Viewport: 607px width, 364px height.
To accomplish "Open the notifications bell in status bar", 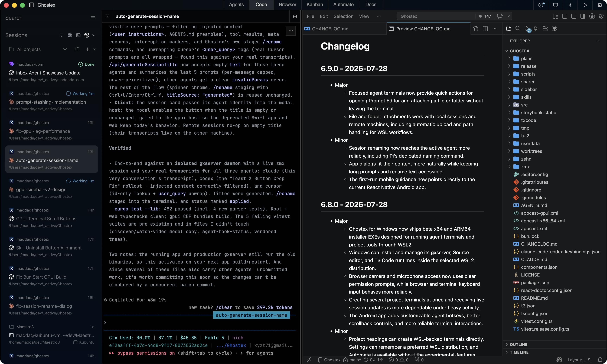I will [x=600, y=360].
